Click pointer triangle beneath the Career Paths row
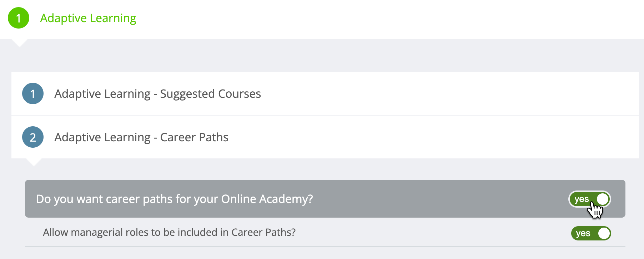Viewport: 644px width, 259px height. (34, 162)
